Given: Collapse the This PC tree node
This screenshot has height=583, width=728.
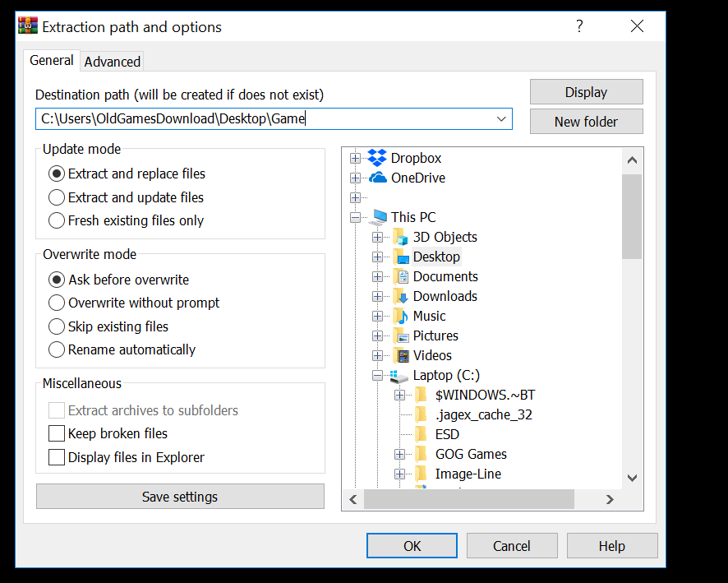Looking at the screenshot, I should coord(355,217).
